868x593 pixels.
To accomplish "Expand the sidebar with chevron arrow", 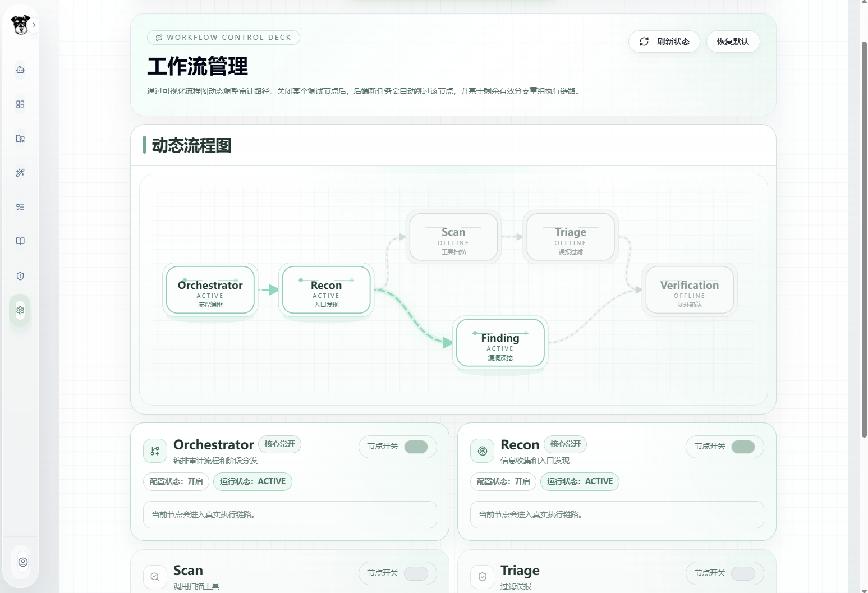I will 34,25.
